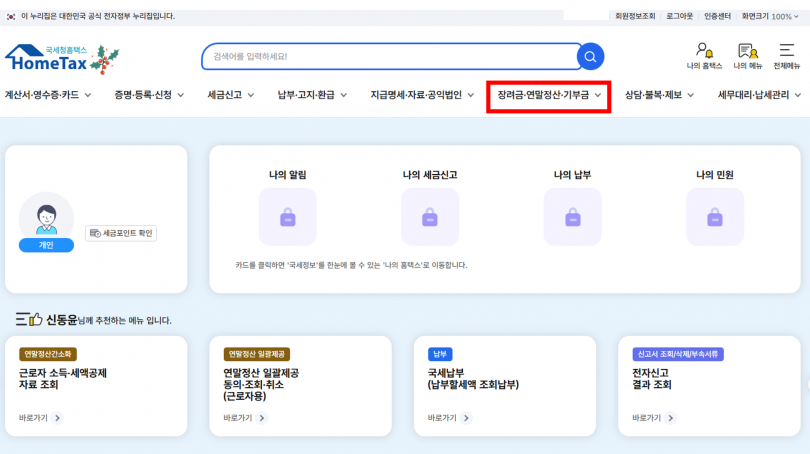Click the 나의 납부 lock card
The width and height of the screenshot is (810, 454).
click(x=572, y=216)
